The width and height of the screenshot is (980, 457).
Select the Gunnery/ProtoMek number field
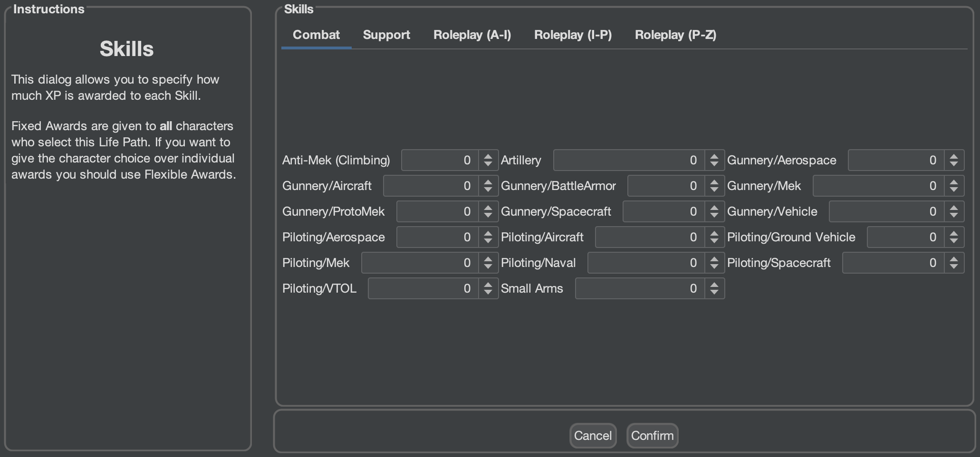438,211
